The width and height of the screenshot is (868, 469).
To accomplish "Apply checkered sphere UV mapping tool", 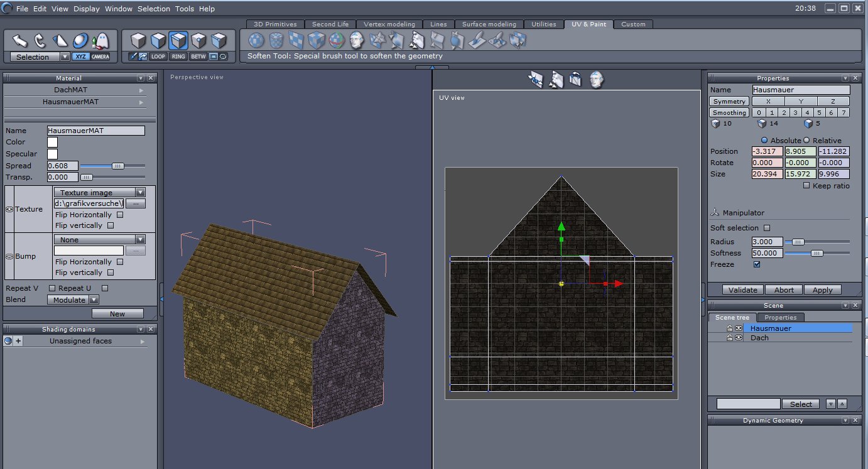I will click(256, 41).
